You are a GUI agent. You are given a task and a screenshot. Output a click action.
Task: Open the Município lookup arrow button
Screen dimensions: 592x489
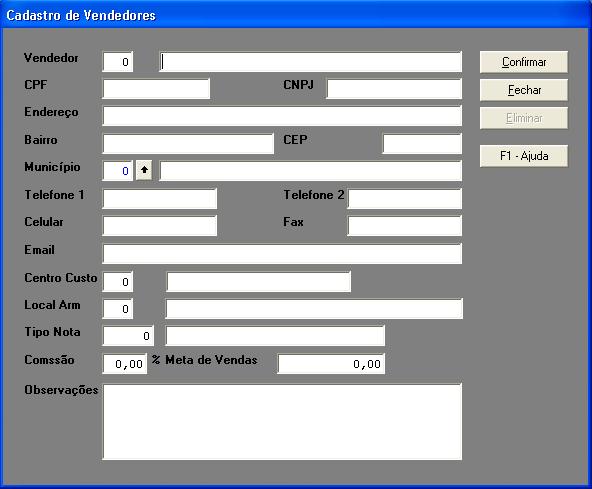[x=144, y=170]
